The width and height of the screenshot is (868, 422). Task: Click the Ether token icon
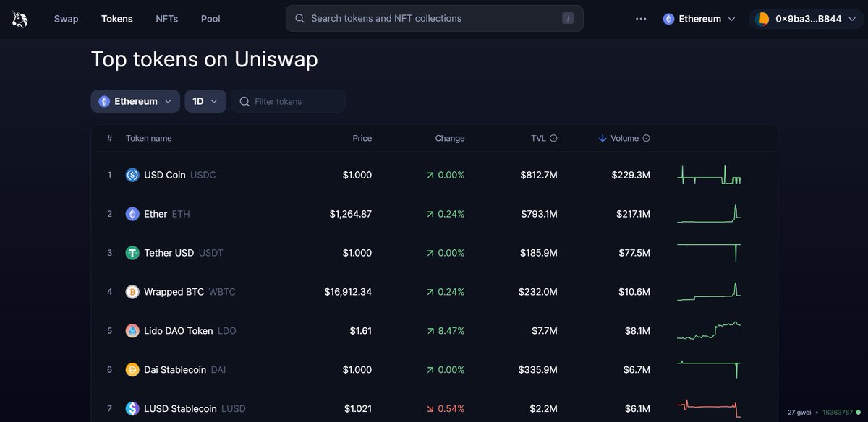point(132,214)
